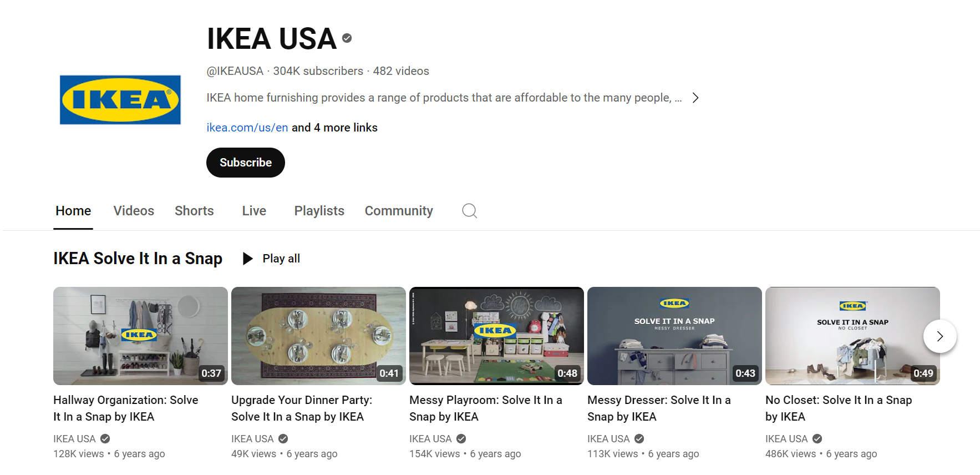Click the @IKEAUSA channel handle
Screen dimensions: 980x475
[235, 71]
